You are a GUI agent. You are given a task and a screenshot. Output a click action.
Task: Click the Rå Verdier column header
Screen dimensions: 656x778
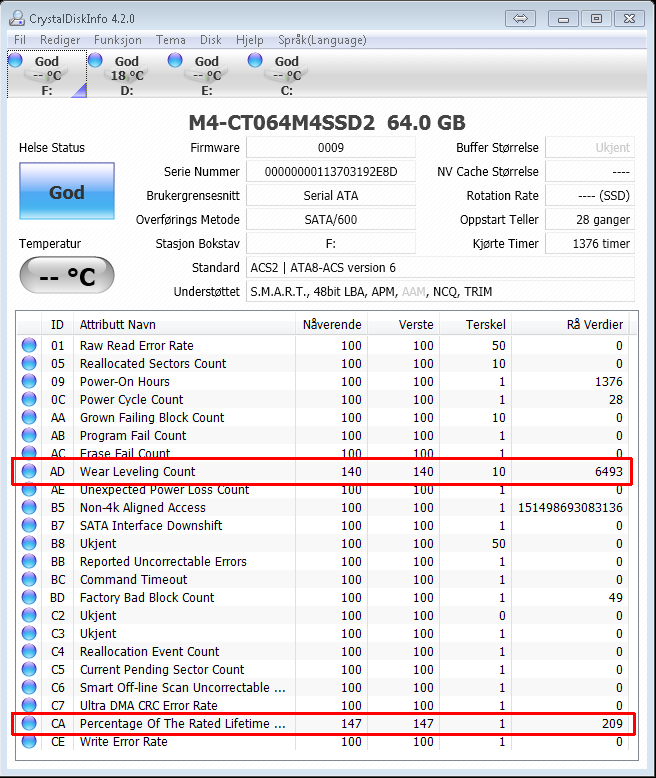click(570, 324)
